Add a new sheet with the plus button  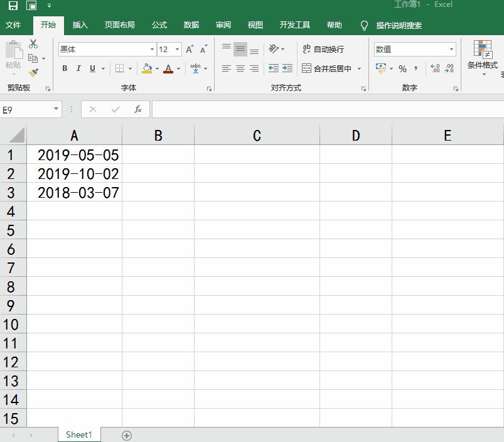tap(127, 434)
